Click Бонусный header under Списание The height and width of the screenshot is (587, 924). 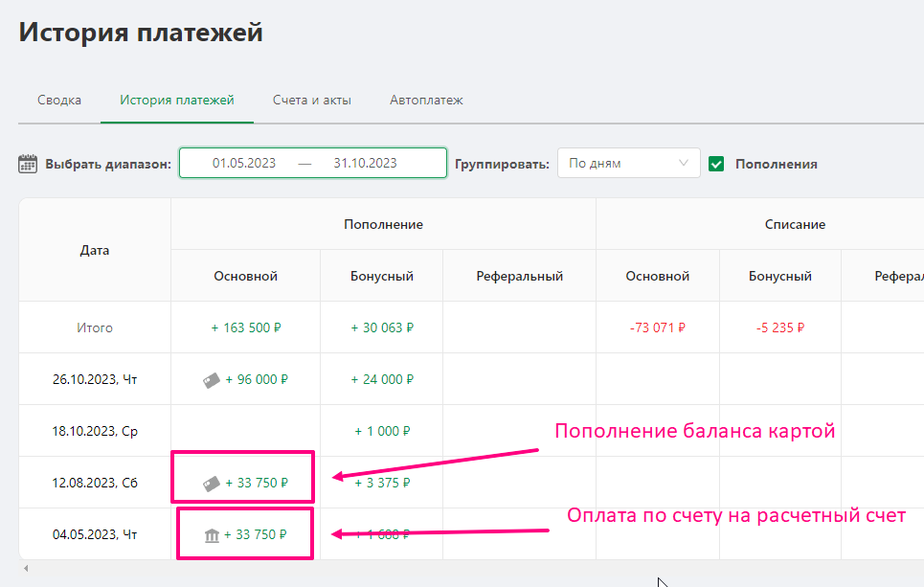780,276
